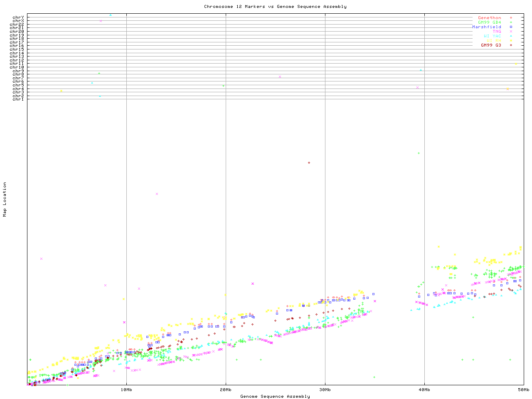
Task: Click the GM99 G3 diamond marker in legend
Action: click(511, 45)
